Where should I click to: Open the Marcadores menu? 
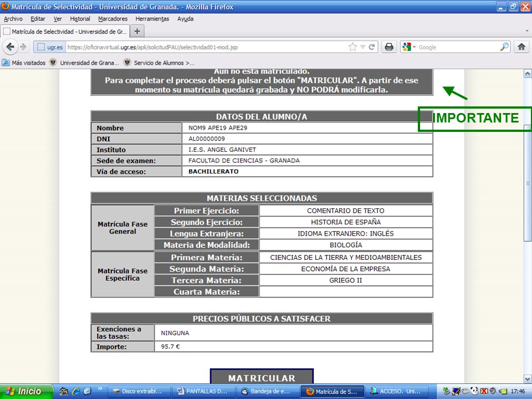tap(113, 19)
